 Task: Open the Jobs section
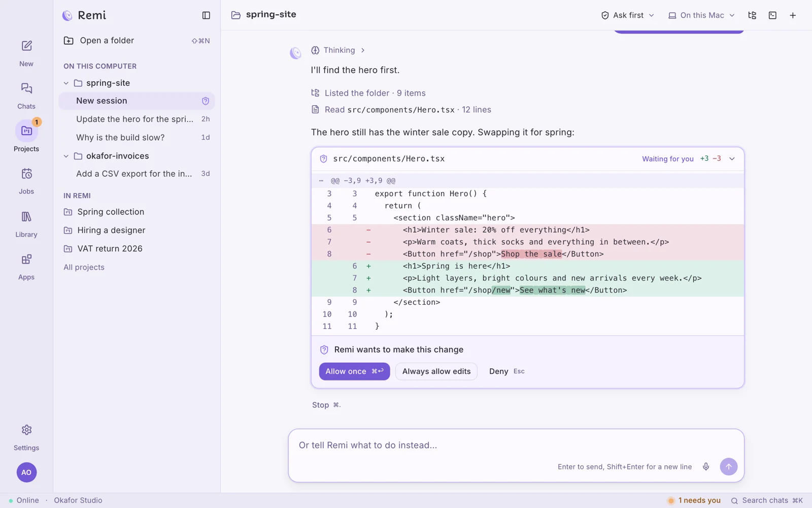26,181
